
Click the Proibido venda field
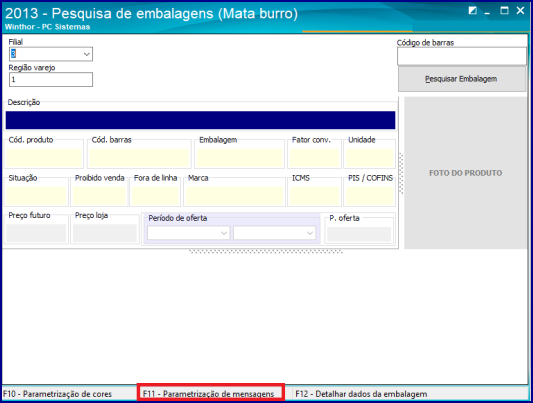tap(99, 195)
